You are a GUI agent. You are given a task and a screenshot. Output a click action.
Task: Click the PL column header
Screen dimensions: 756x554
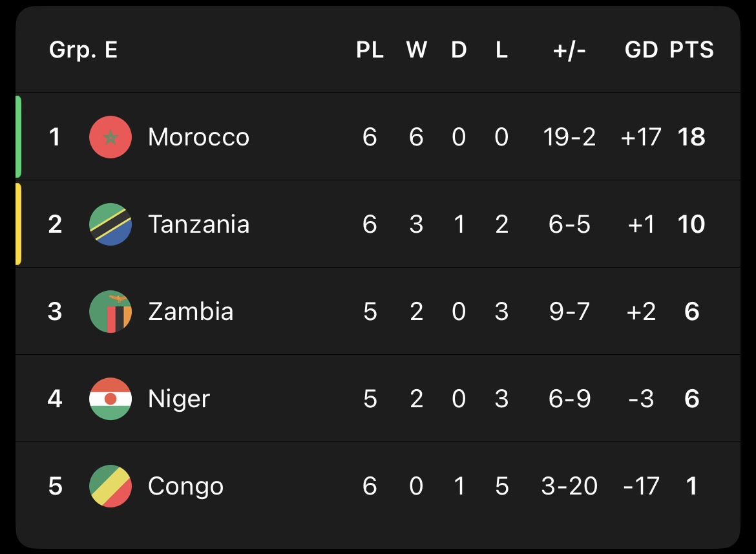coord(370,50)
